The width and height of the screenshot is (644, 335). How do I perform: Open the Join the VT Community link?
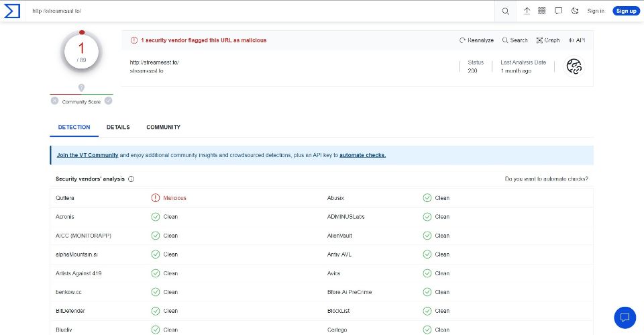click(87, 155)
